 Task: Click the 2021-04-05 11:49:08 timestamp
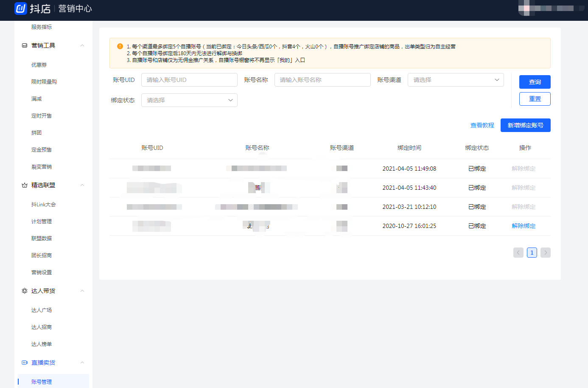click(409, 169)
